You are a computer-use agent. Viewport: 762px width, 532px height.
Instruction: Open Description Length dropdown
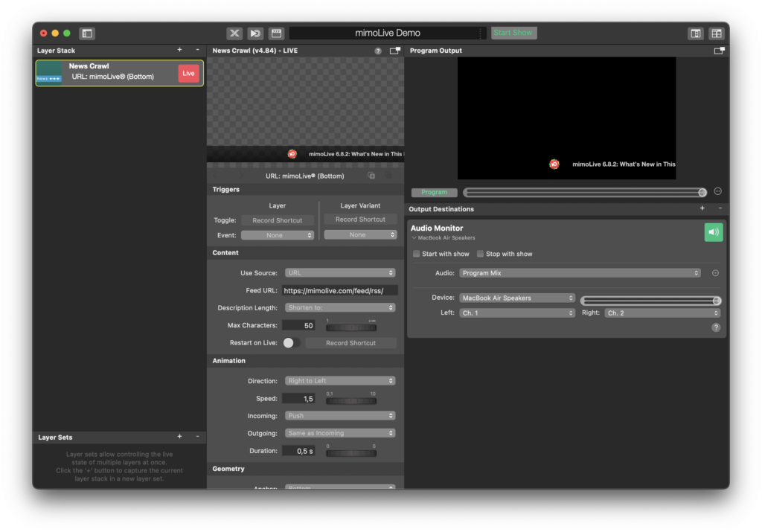coord(339,307)
